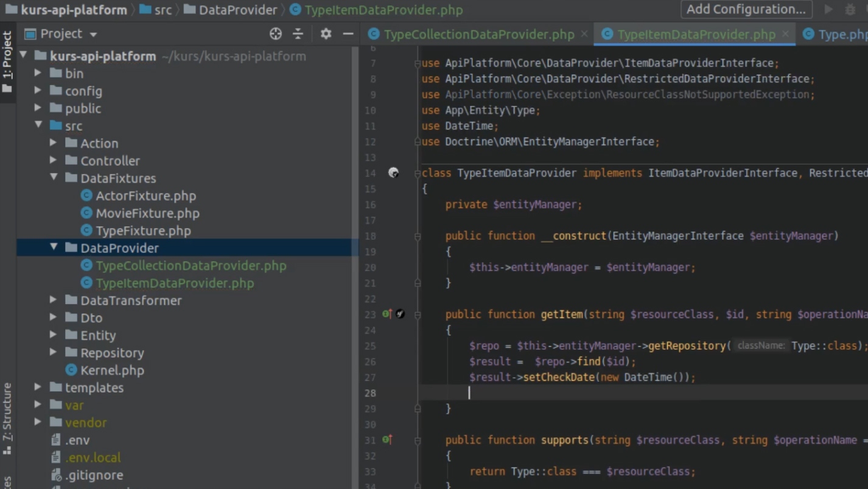Open Kernel.php in the project tree
Image resolution: width=868 pixels, height=489 pixels.
click(112, 370)
